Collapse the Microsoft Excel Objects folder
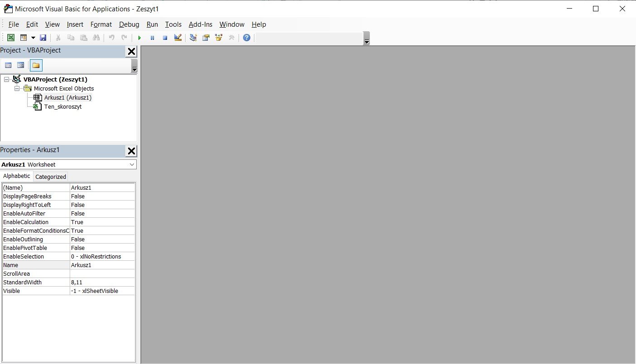 pyautogui.click(x=17, y=88)
